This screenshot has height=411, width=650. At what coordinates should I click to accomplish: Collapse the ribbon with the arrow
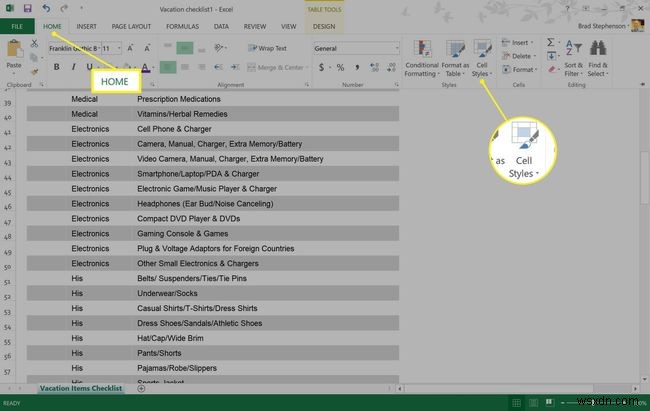click(643, 84)
